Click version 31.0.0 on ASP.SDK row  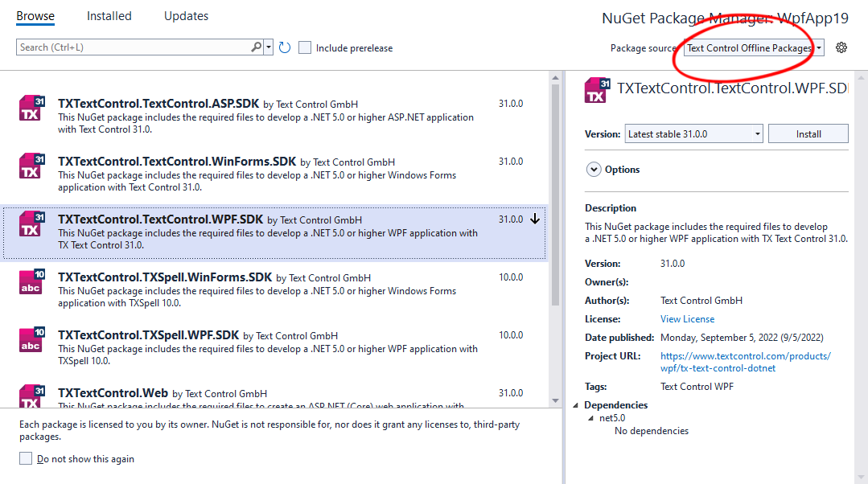(510, 104)
